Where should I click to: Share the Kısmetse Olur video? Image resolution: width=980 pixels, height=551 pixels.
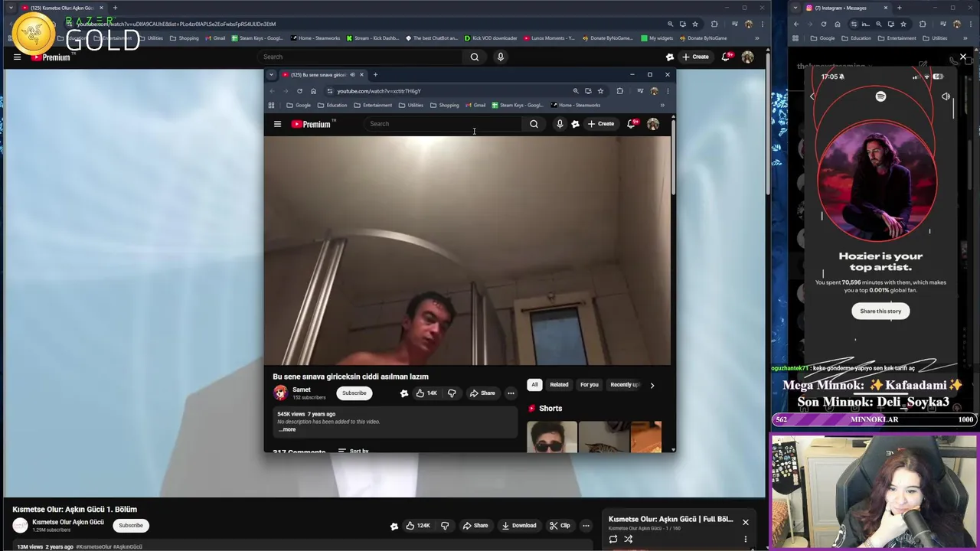(475, 525)
